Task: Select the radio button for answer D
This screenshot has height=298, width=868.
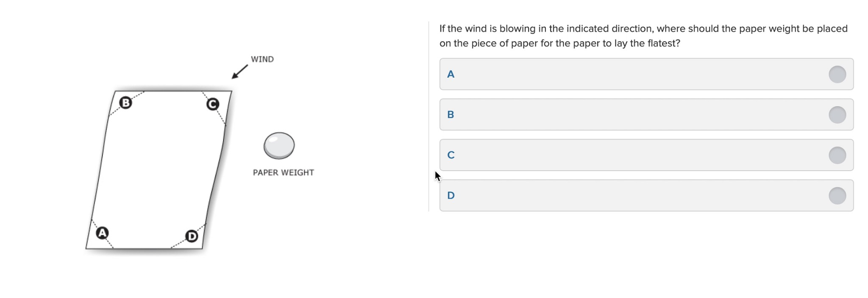Action: point(837,196)
